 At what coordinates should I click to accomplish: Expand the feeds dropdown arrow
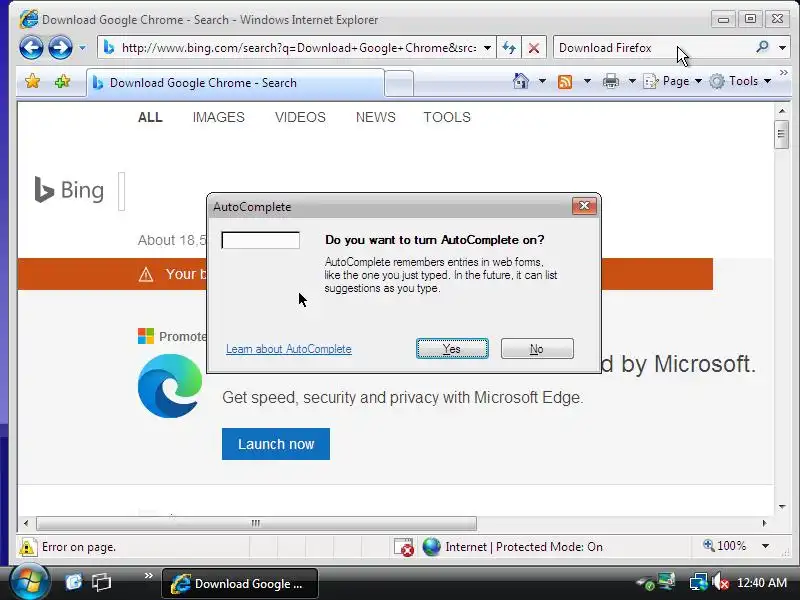587,81
